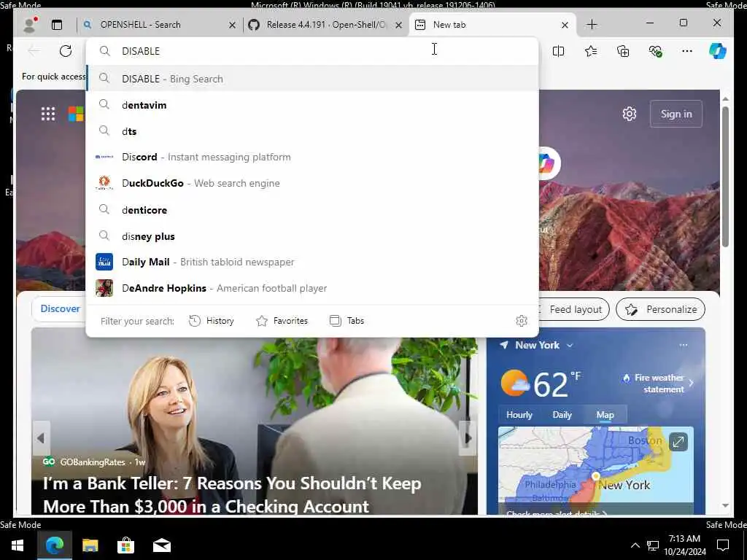The height and width of the screenshot is (560, 747).
Task: Open network status icon in system tray
Action: 653,545
